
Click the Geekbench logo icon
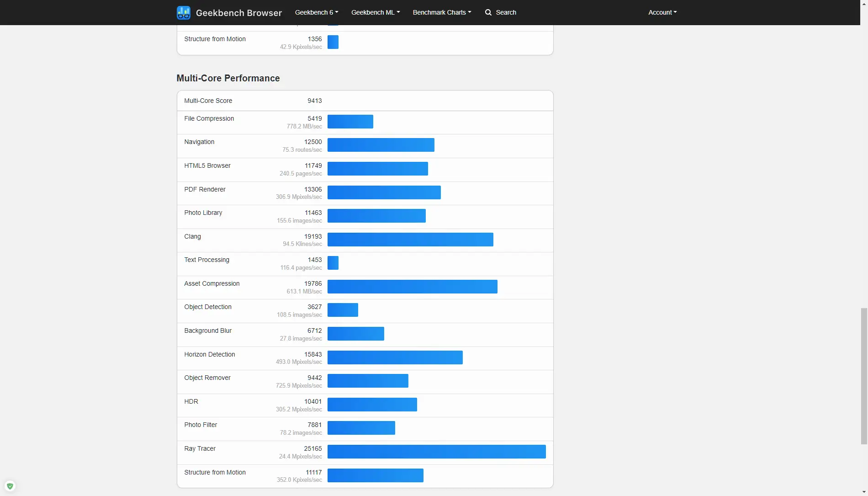pos(184,13)
